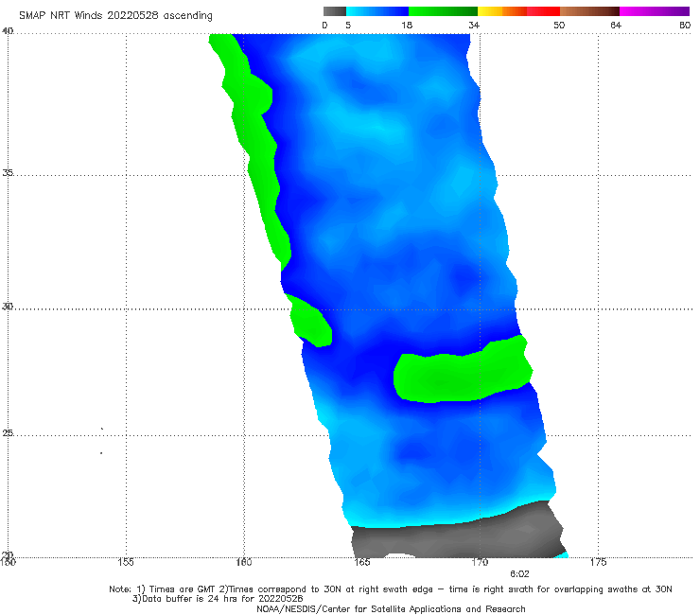Click the NOAA/NESDIS credit line
The image size is (700, 615).
(391, 609)
